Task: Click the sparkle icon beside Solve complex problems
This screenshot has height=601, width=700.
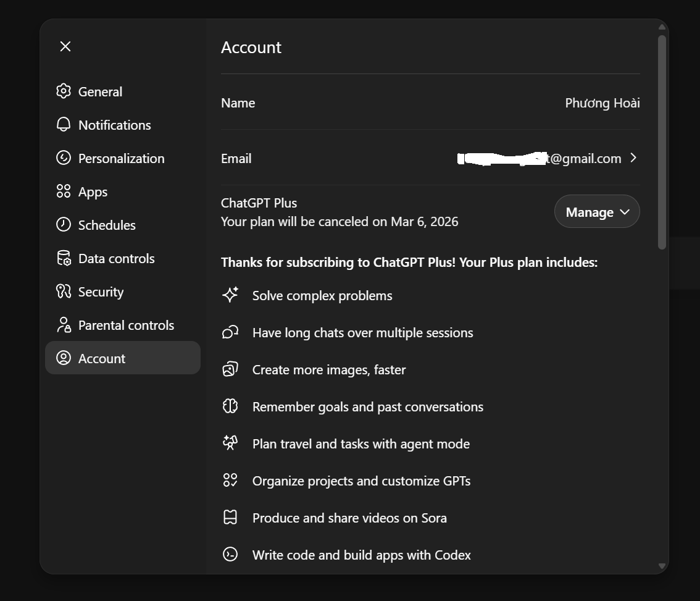Action: pos(230,295)
